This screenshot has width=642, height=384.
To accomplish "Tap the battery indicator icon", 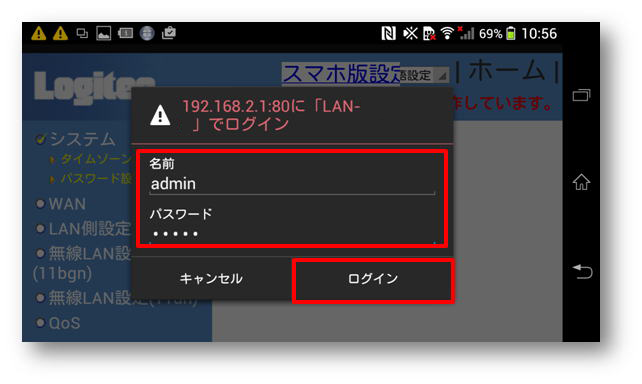I will point(511,34).
